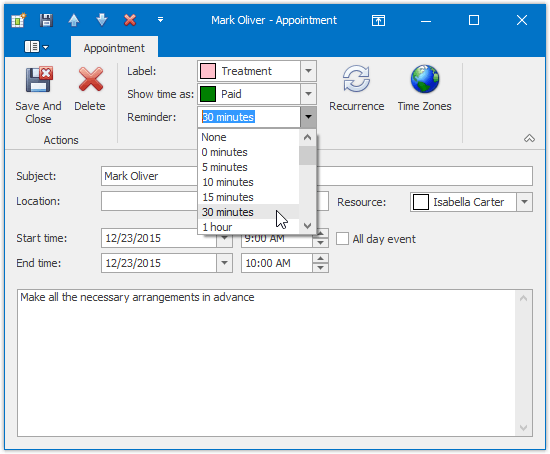Go to next appointment with down arrow
Viewport: 550px width, 454px height.
coord(102,20)
